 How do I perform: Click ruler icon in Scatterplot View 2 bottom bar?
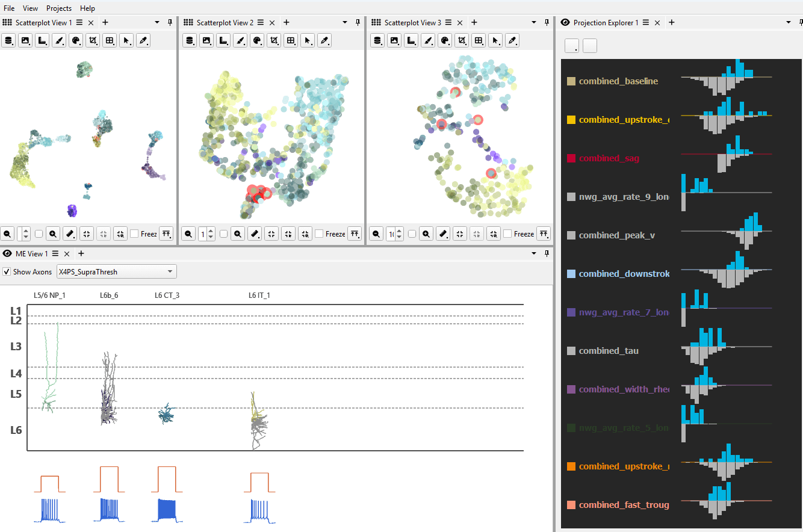click(x=255, y=234)
